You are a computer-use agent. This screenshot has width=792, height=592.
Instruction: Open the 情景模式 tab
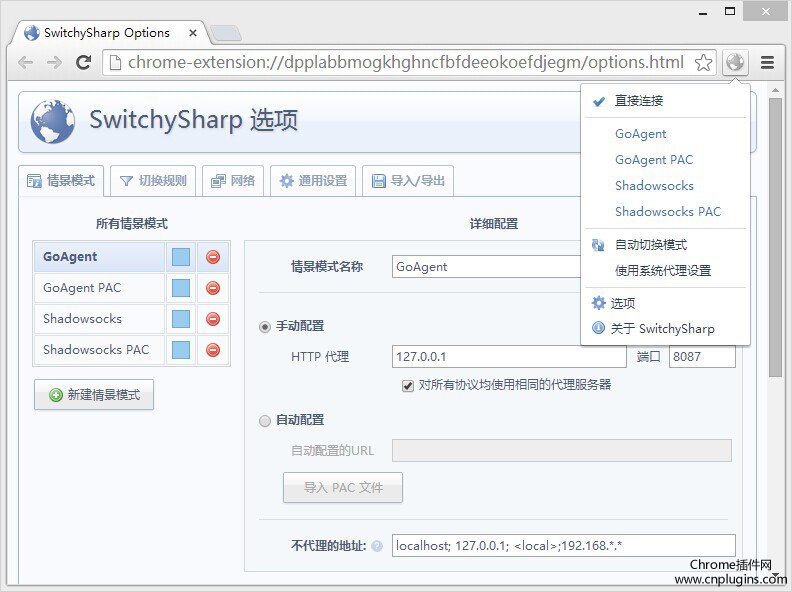point(61,181)
